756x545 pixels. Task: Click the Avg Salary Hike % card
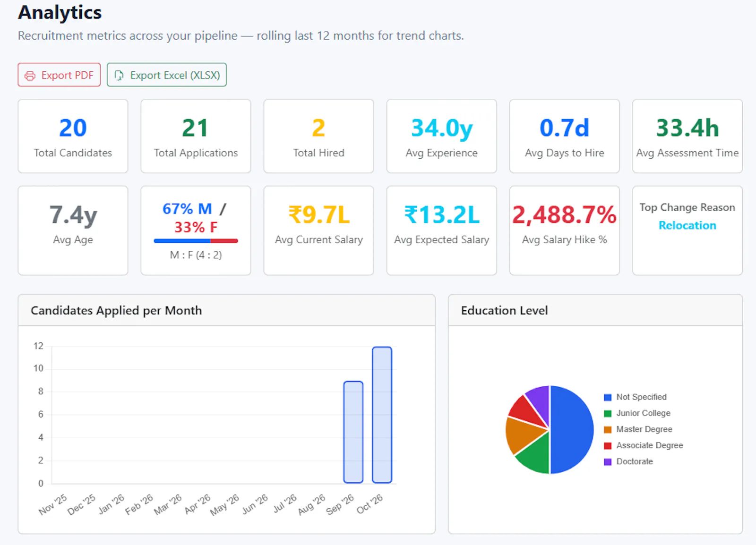(564, 230)
